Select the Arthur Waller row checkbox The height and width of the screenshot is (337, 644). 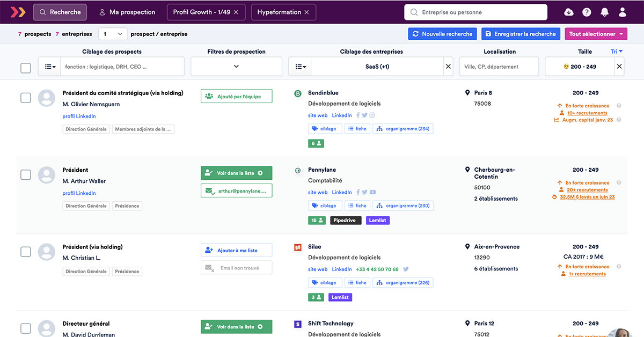(x=26, y=175)
